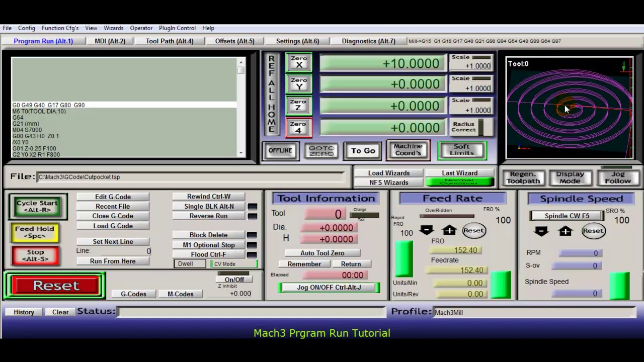Toggle Reverse Run

209,216
